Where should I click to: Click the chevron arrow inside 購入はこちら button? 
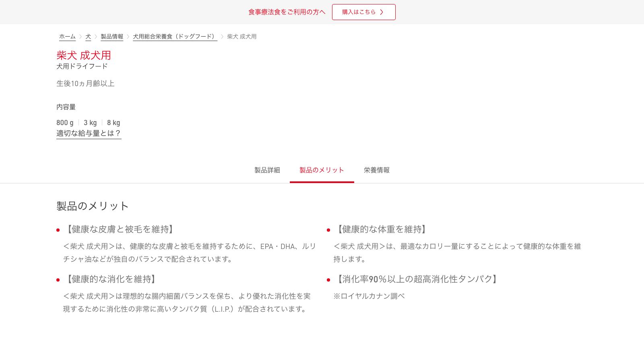point(382,12)
